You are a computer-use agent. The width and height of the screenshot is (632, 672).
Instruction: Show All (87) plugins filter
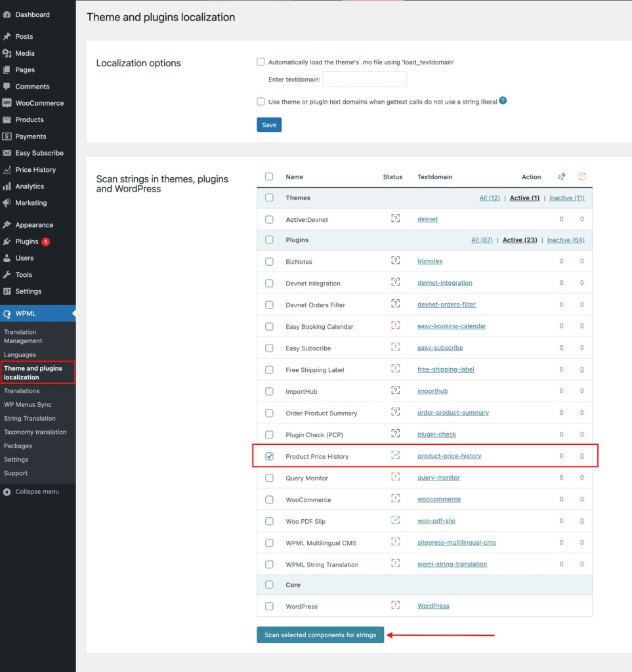[x=482, y=240]
